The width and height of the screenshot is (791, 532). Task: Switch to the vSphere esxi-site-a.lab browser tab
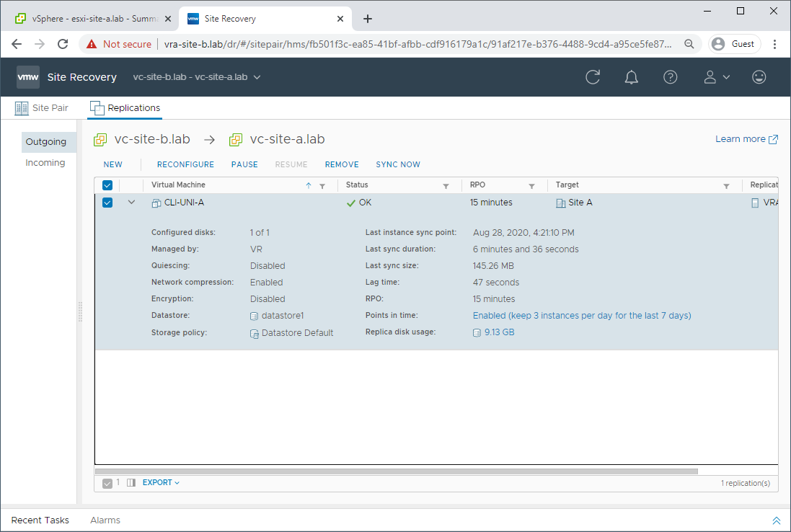[x=93, y=19]
